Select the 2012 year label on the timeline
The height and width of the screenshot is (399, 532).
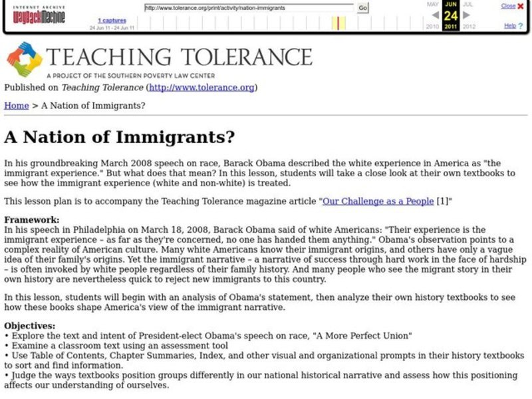(467, 25)
